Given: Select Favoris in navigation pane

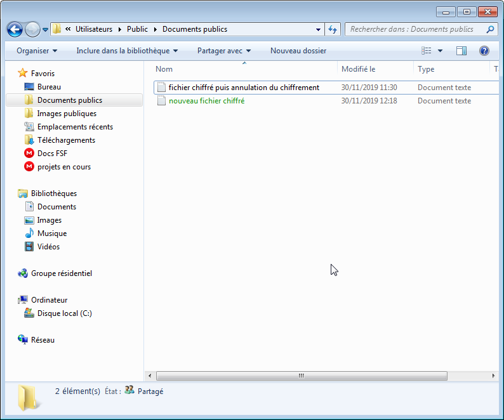Looking at the screenshot, I should coord(43,74).
